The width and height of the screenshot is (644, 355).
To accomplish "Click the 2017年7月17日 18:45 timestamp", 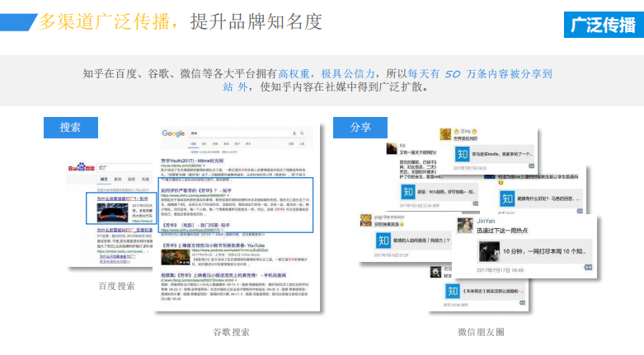I will (x=500, y=270).
